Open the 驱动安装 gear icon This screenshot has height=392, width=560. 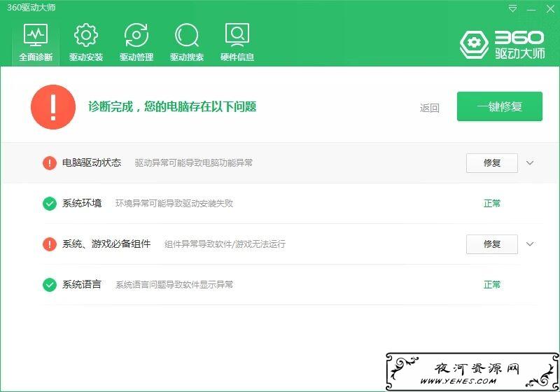[85, 35]
